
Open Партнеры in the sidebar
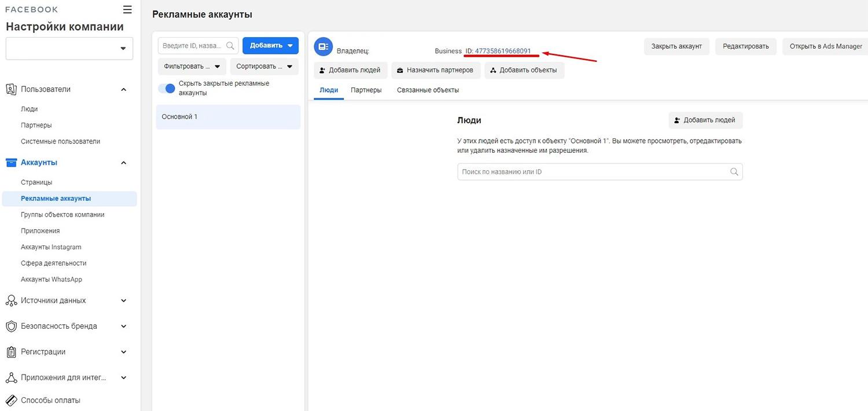click(x=36, y=125)
